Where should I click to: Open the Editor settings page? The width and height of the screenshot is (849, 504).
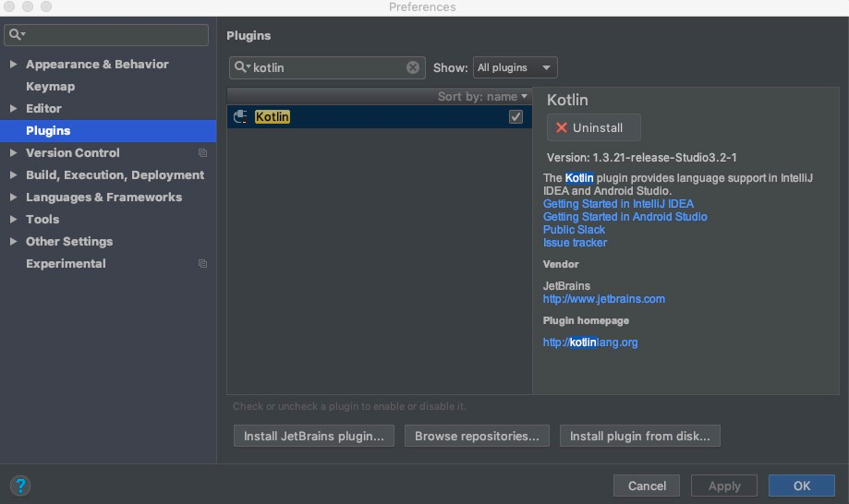coord(43,109)
